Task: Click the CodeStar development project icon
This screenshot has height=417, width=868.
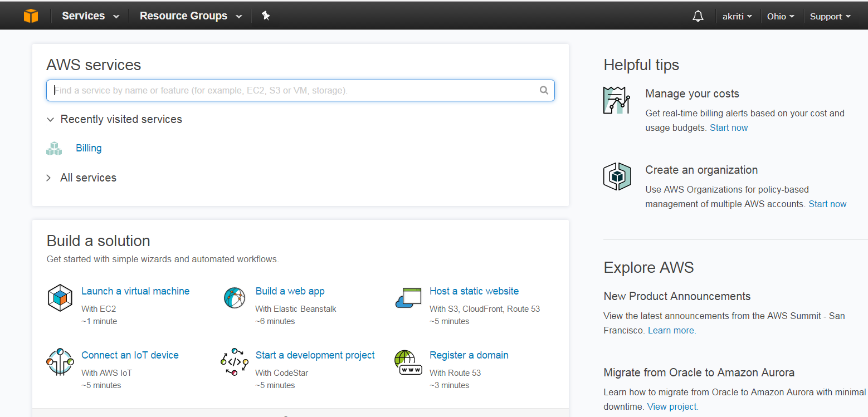Action: (235, 362)
